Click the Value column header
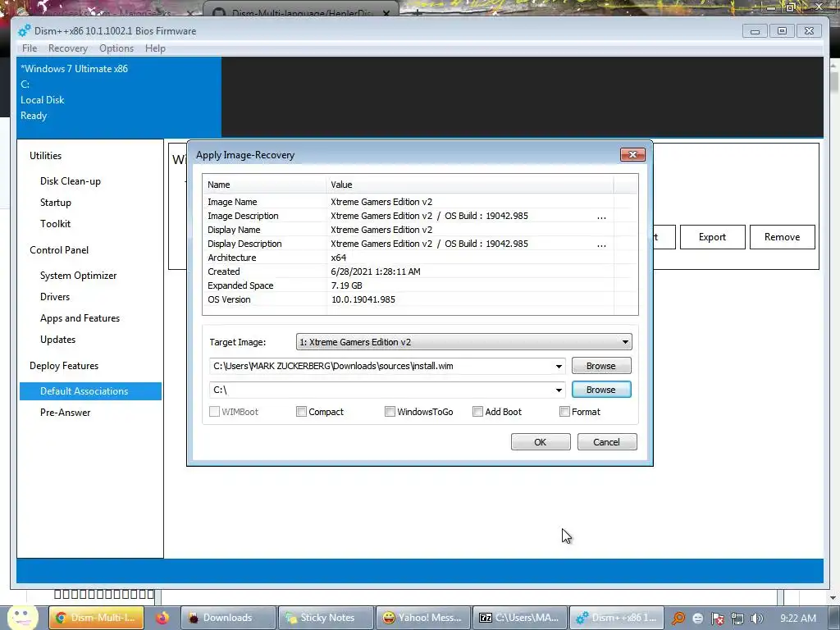Screen dimensions: 840x630 click(x=469, y=185)
